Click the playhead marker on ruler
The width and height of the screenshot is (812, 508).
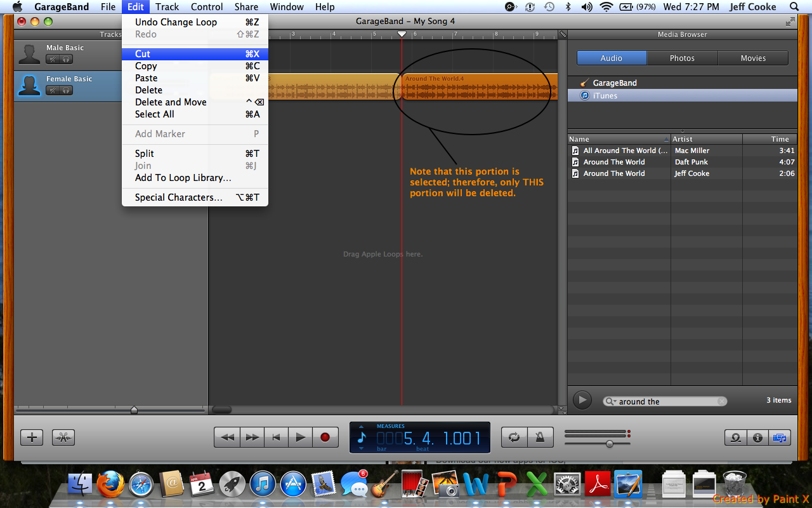click(x=402, y=34)
